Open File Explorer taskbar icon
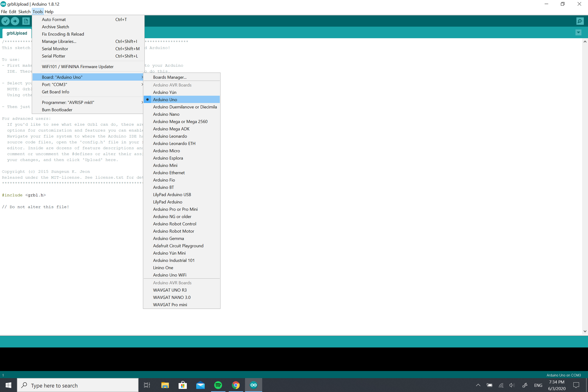The height and width of the screenshot is (392, 588). pos(165,385)
